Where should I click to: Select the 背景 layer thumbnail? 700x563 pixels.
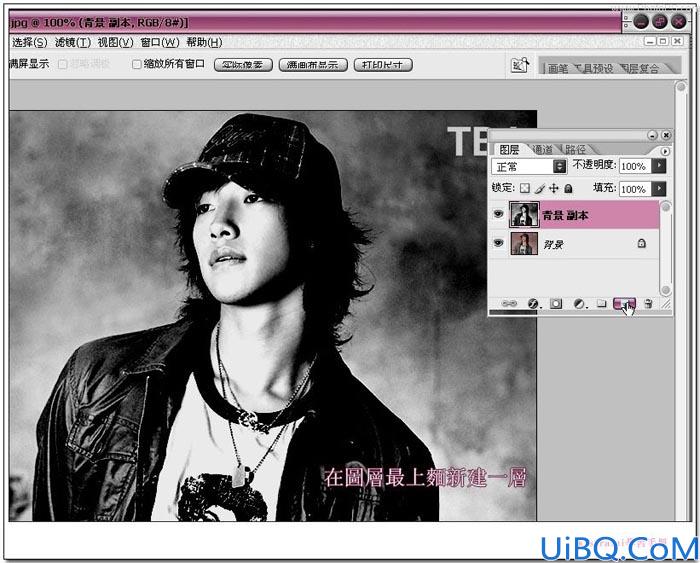click(524, 243)
